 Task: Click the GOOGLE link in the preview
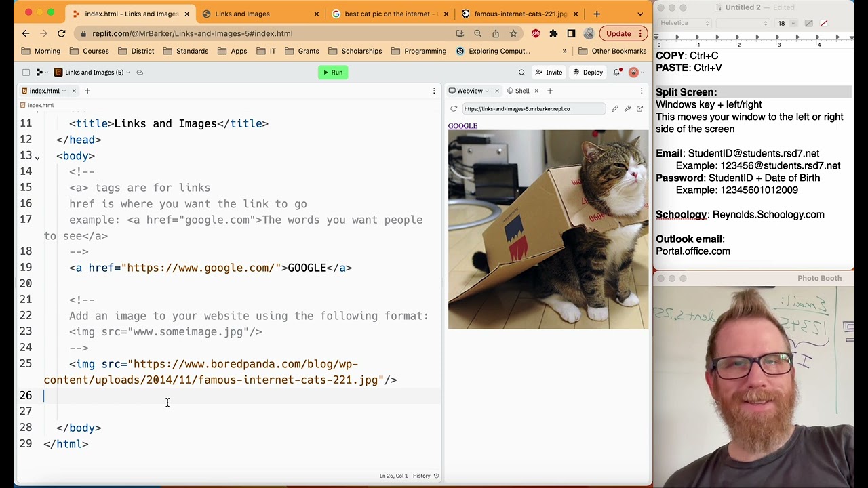click(x=462, y=126)
